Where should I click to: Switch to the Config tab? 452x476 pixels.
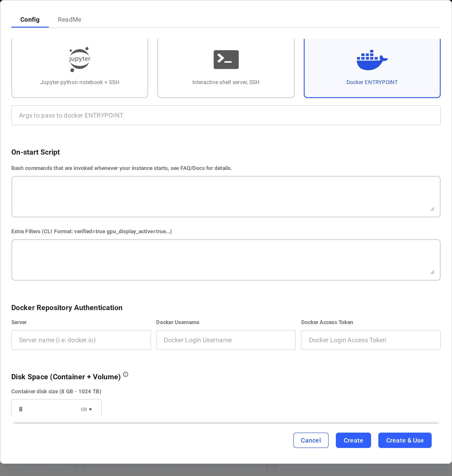pos(30,19)
